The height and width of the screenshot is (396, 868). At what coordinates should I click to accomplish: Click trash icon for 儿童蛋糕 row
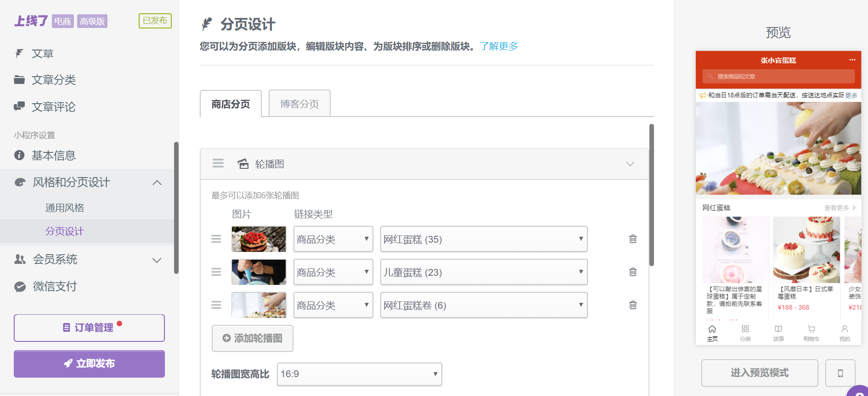click(x=633, y=272)
